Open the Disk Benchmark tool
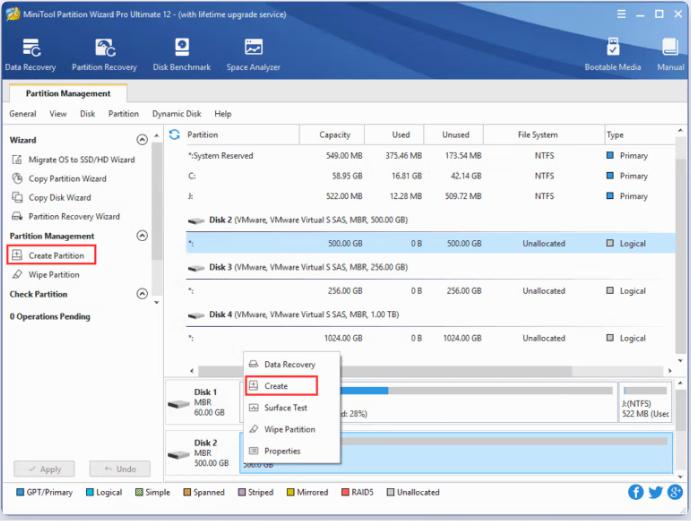The image size is (691, 521). [182, 54]
